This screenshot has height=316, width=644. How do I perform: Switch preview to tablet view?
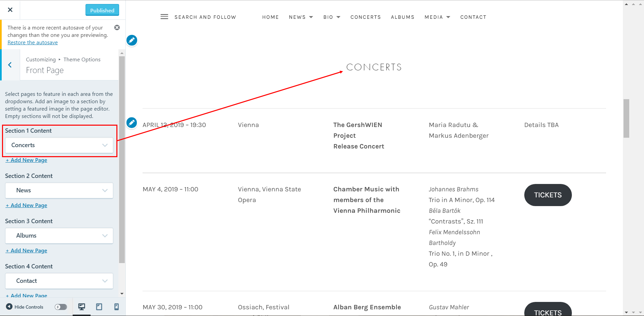coord(99,307)
